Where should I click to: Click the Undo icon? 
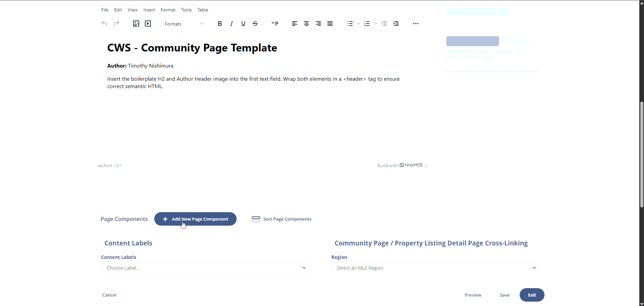(105, 24)
